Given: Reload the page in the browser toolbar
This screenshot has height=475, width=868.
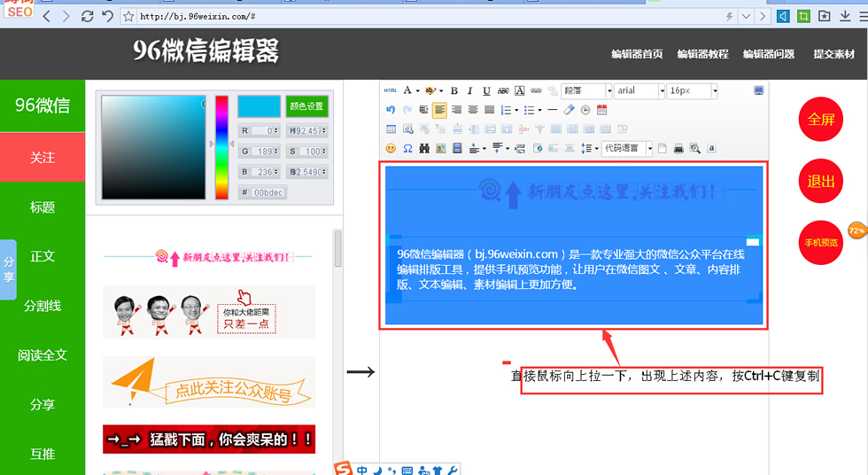Looking at the screenshot, I should pyautogui.click(x=87, y=17).
